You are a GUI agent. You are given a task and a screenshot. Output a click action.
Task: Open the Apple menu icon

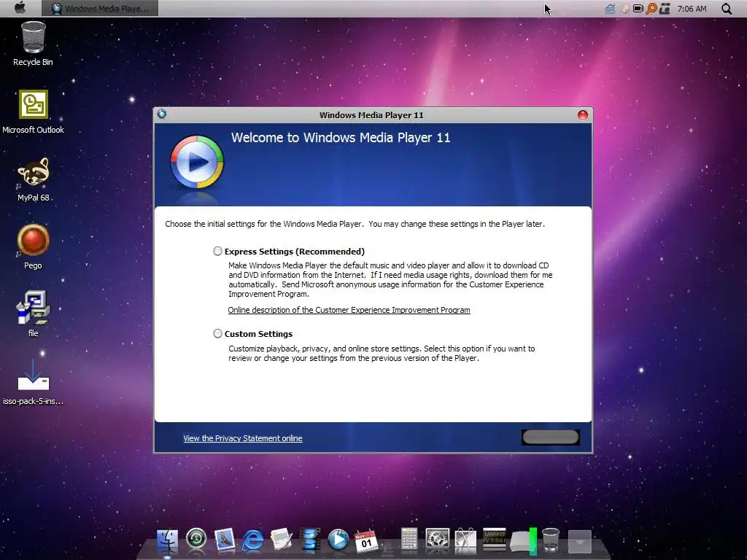pos(20,8)
